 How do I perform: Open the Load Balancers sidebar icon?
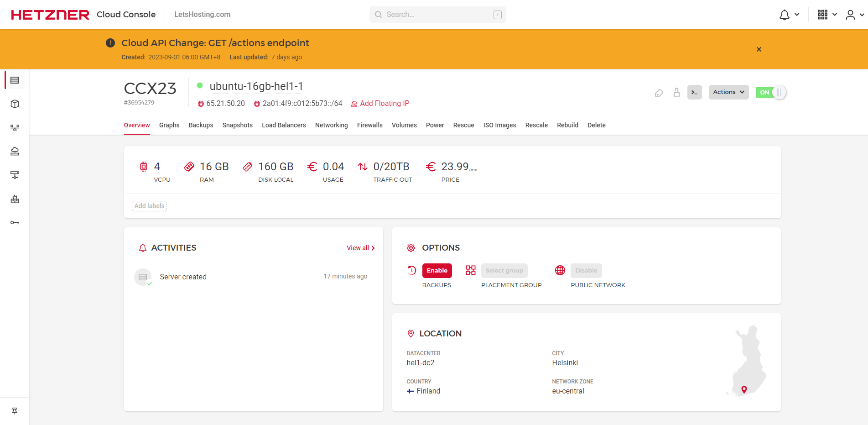(15, 128)
